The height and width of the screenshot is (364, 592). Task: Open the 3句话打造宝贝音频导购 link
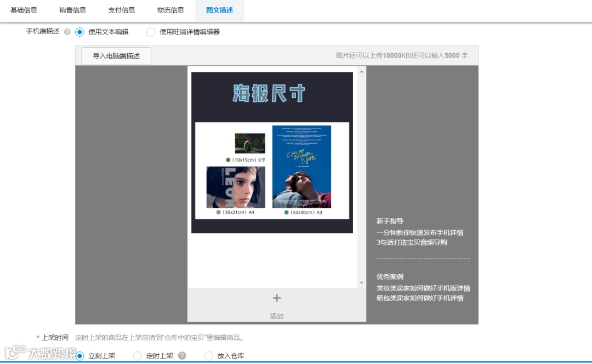[x=412, y=242]
